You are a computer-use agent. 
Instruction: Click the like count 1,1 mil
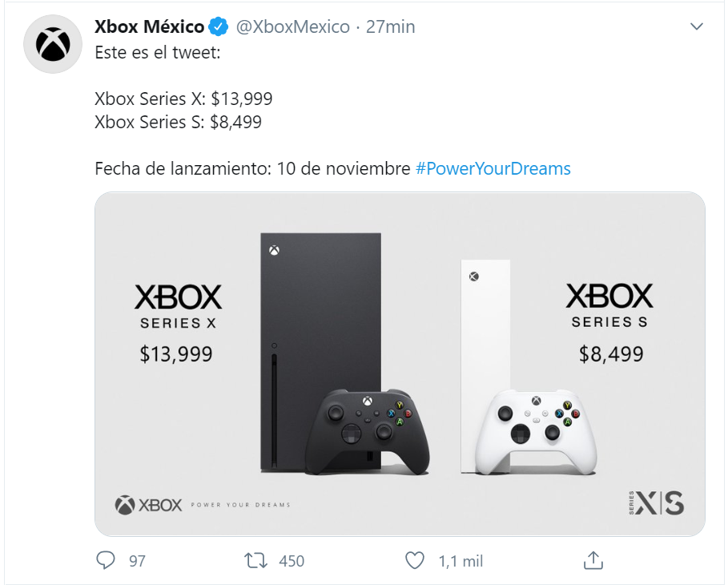tap(461, 561)
